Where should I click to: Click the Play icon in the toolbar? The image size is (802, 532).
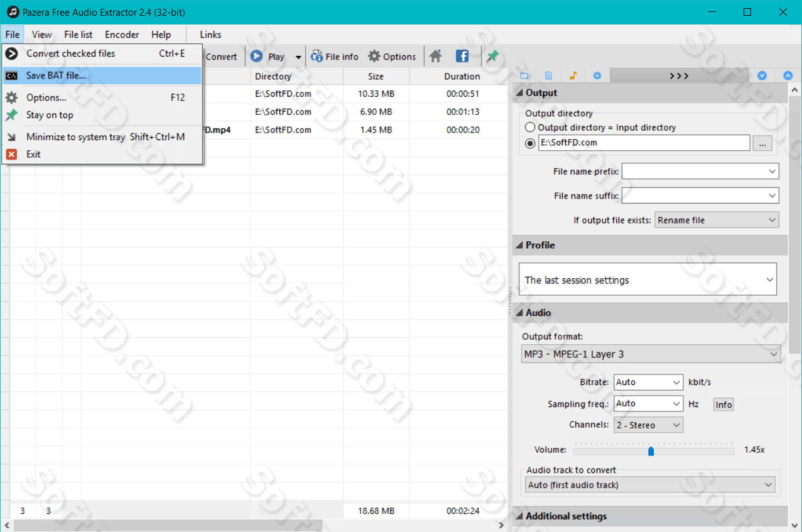257,57
